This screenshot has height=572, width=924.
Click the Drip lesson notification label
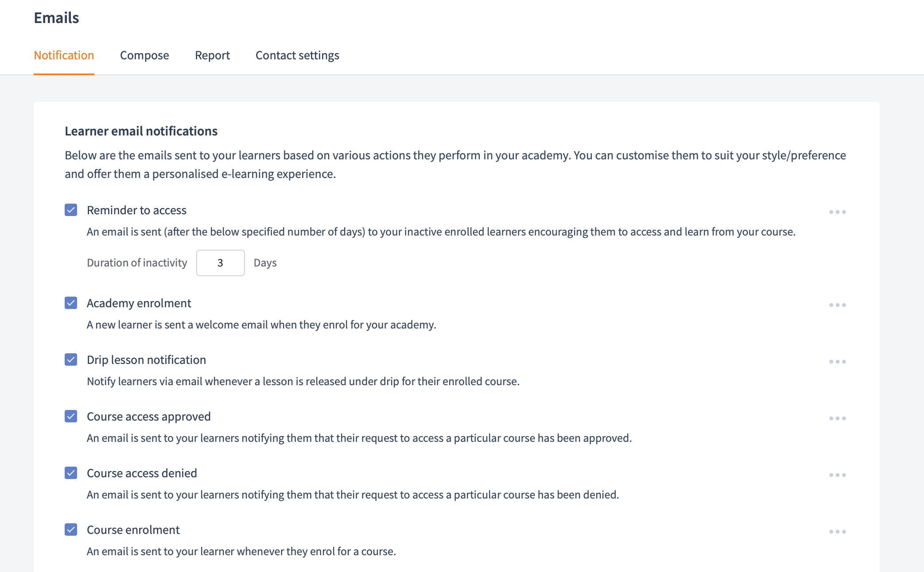(146, 360)
